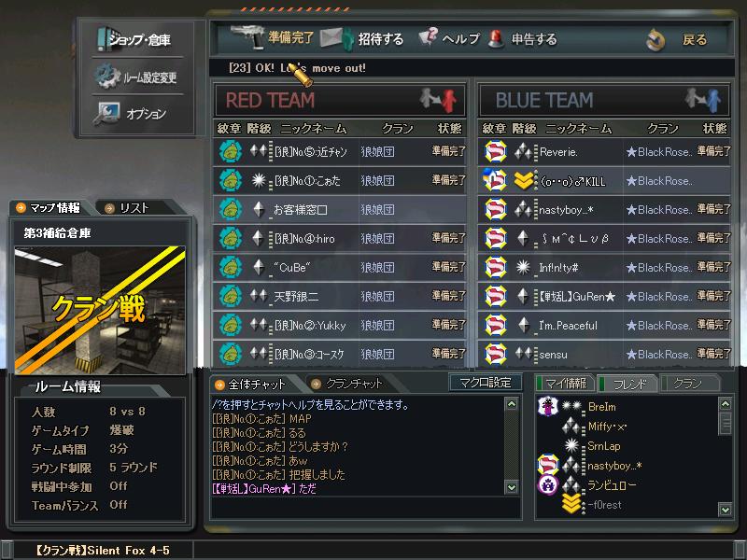Click the red siren 申告する report icon
Screen dimensions: 747x560
point(496,38)
